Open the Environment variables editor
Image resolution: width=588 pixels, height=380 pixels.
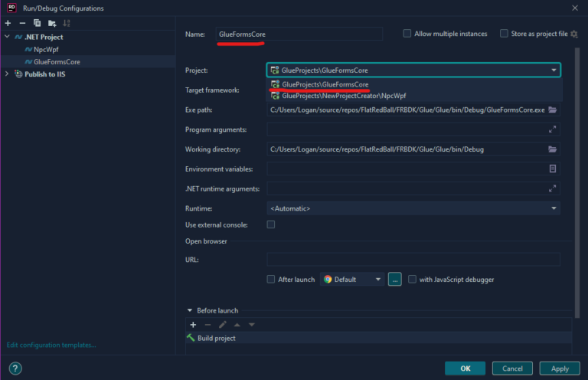pos(553,169)
